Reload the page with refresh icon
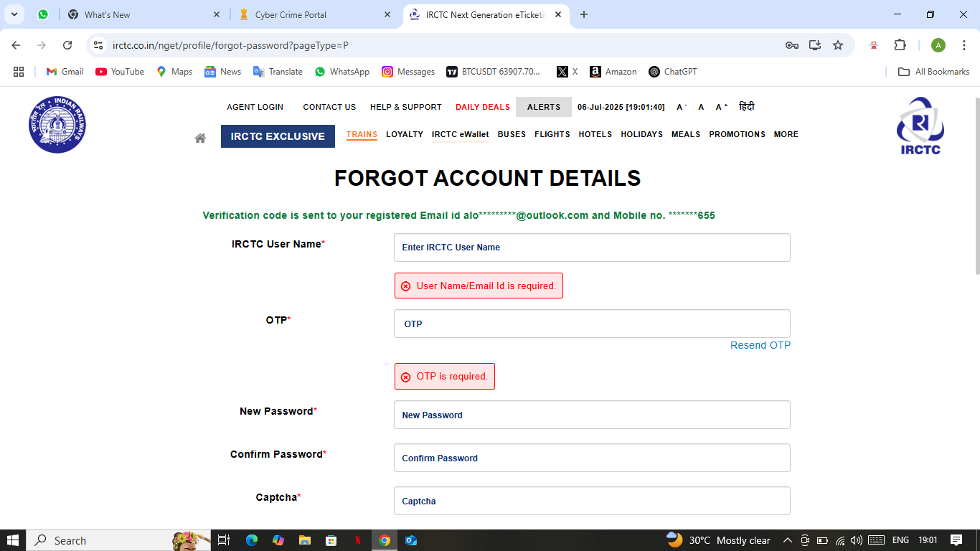 [67, 45]
